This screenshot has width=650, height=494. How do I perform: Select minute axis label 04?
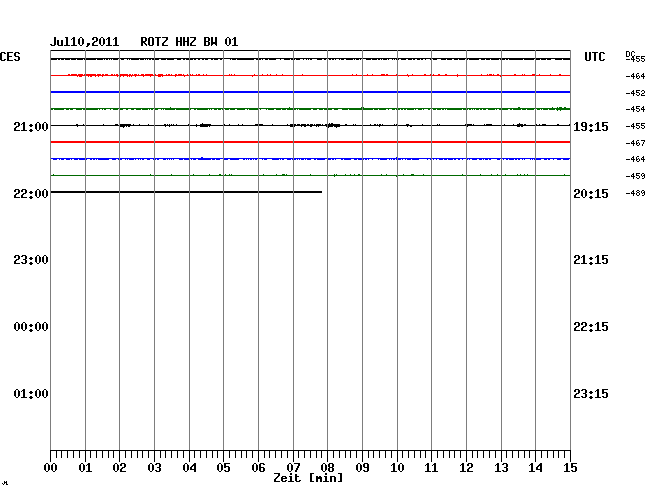(189, 468)
